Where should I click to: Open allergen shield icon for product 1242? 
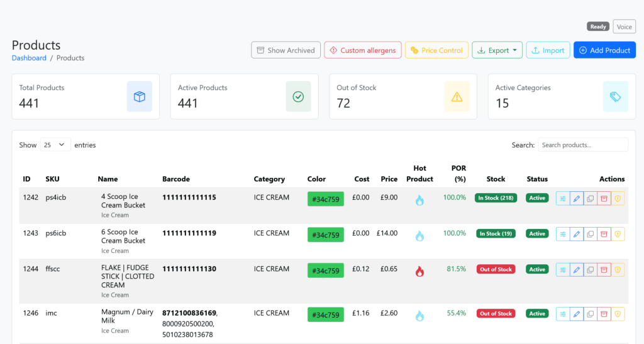pyautogui.click(x=618, y=199)
